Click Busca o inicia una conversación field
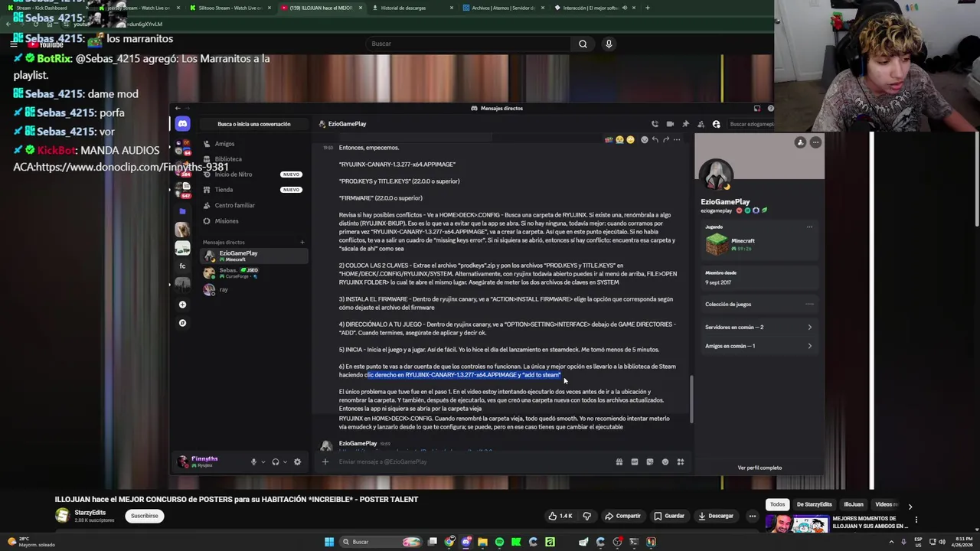 tap(253, 124)
